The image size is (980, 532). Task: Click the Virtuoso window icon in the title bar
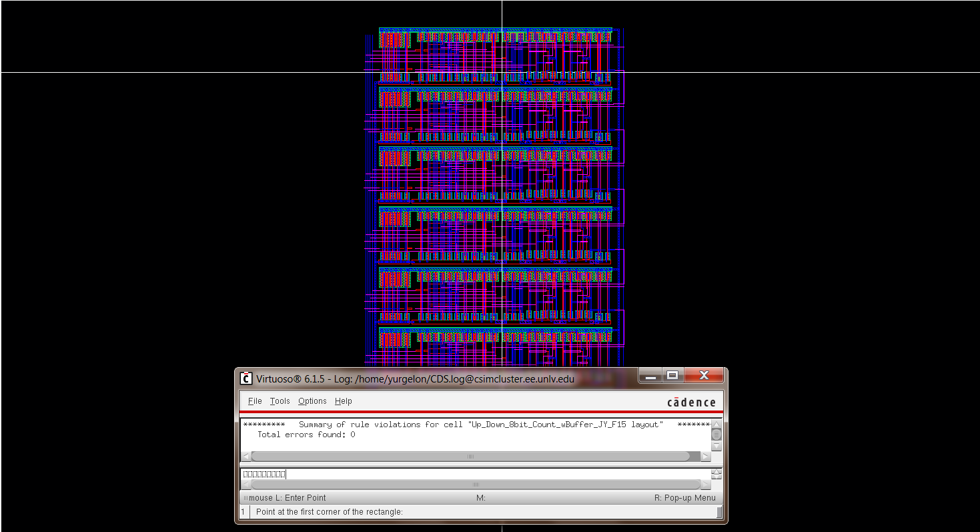tap(246, 378)
